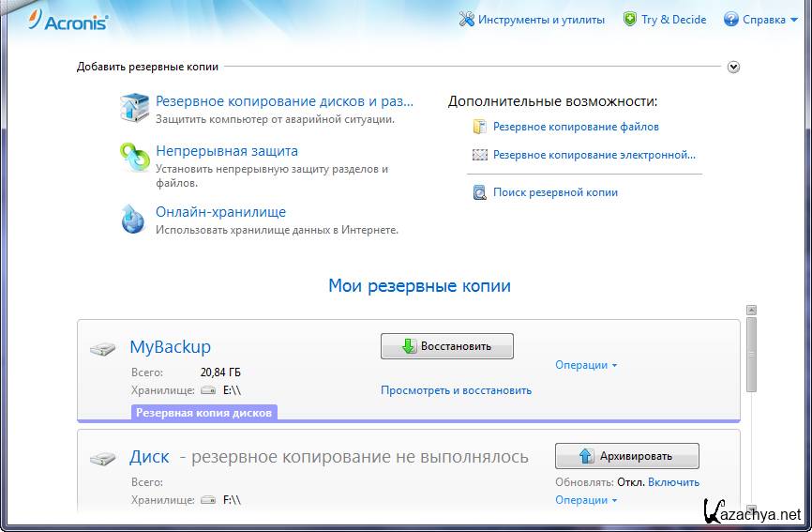
Task: Open the Операции dropdown for Диск
Action: pyautogui.click(x=585, y=500)
